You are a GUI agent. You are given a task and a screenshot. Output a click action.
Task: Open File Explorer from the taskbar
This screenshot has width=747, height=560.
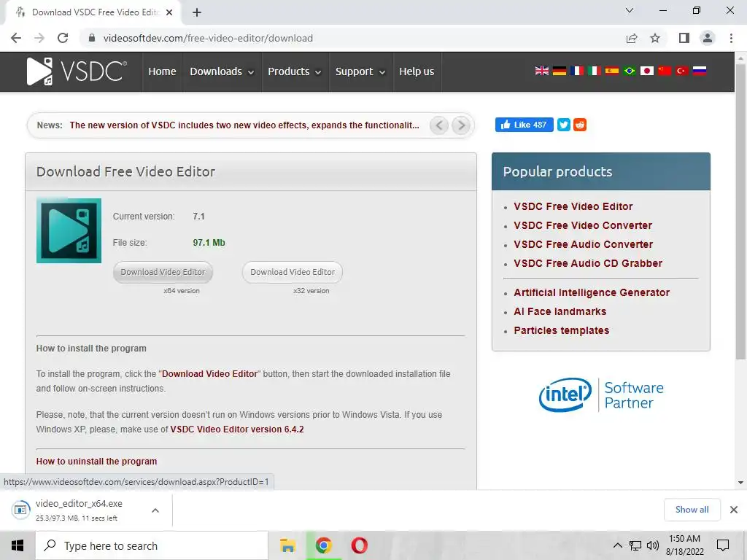pyautogui.click(x=287, y=545)
